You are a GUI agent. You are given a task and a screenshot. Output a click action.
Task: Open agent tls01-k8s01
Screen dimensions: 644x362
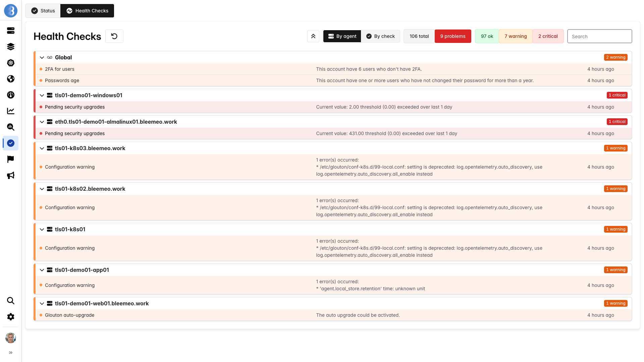pos(70,229)
